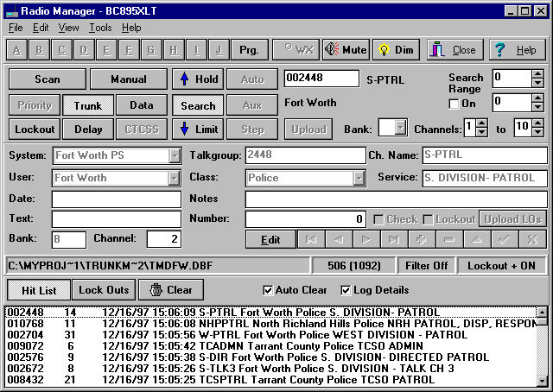The width and height of the screenshot is (553, 392).
Task: Decrease Channels end value 10
Action: point(537,132)
